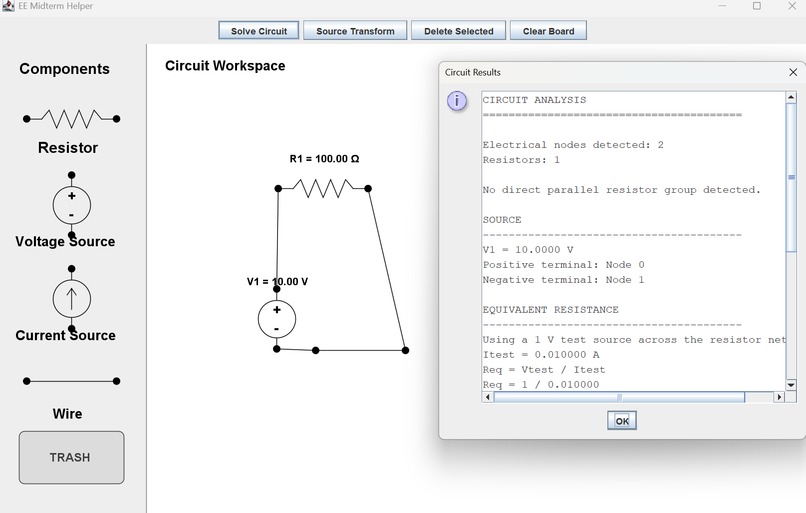
Task: Confirm the Circuit Results dialog with OK
Action: coord(621,420)
